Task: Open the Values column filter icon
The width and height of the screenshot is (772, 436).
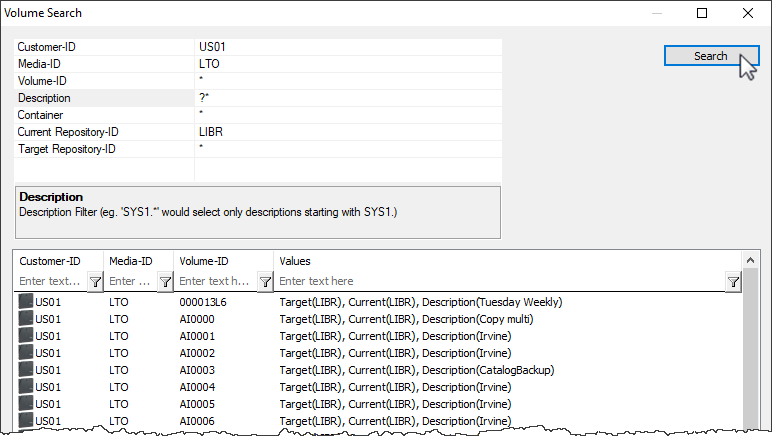Action: click(733, 281)
